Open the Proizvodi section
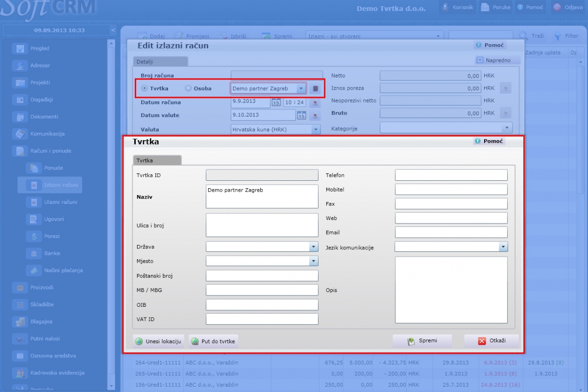588x392 pixels. [42, 287]
